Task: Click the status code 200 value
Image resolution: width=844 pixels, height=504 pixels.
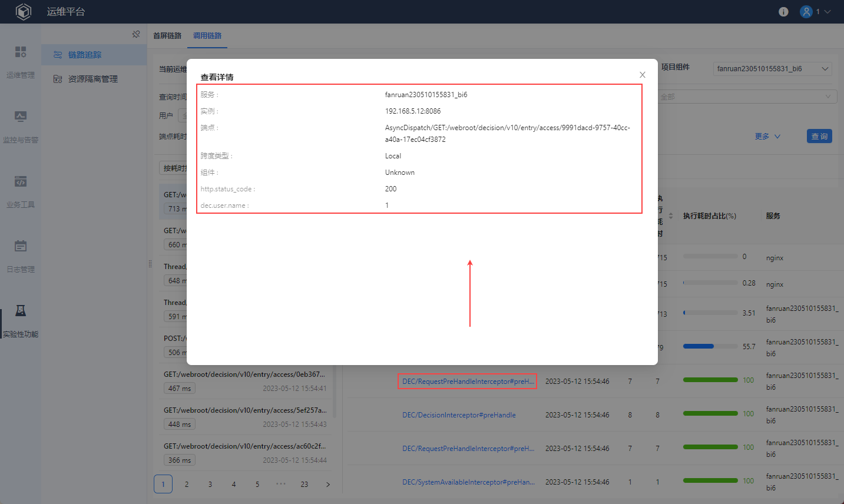Action: pyautogui.click(x=390, y=189)
